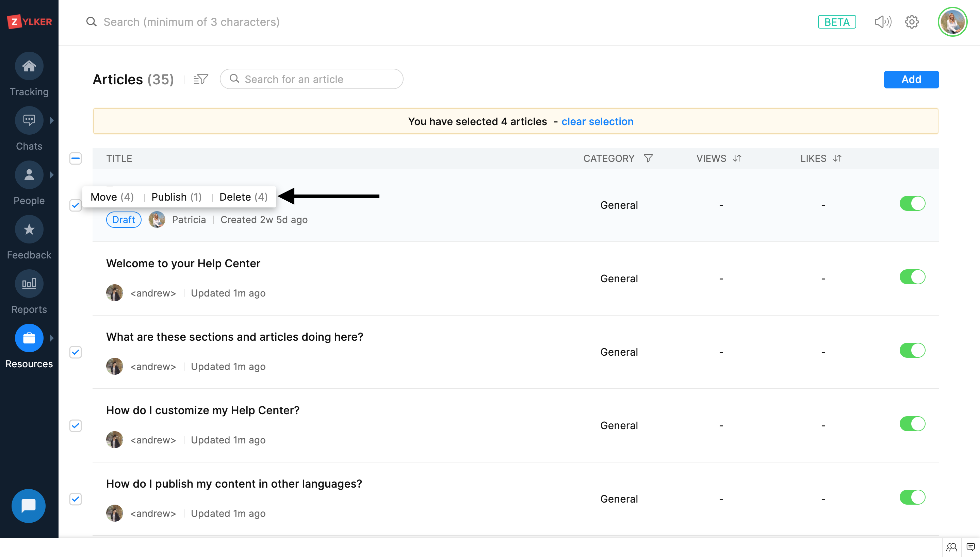Open the Feedback star icon

tap(29, 230)
